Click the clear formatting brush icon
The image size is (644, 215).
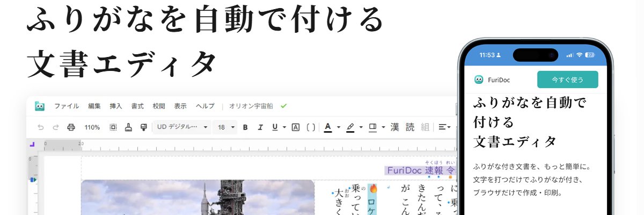[128, 127]
